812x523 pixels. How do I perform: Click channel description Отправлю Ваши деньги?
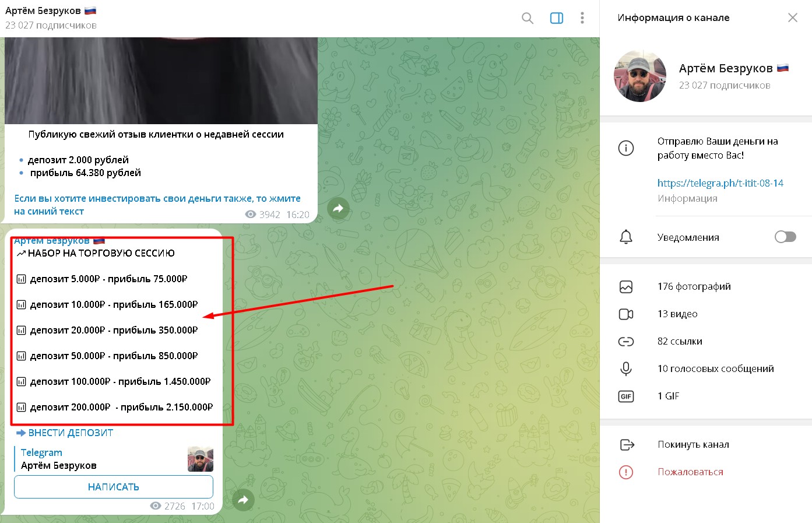(718, 148)
